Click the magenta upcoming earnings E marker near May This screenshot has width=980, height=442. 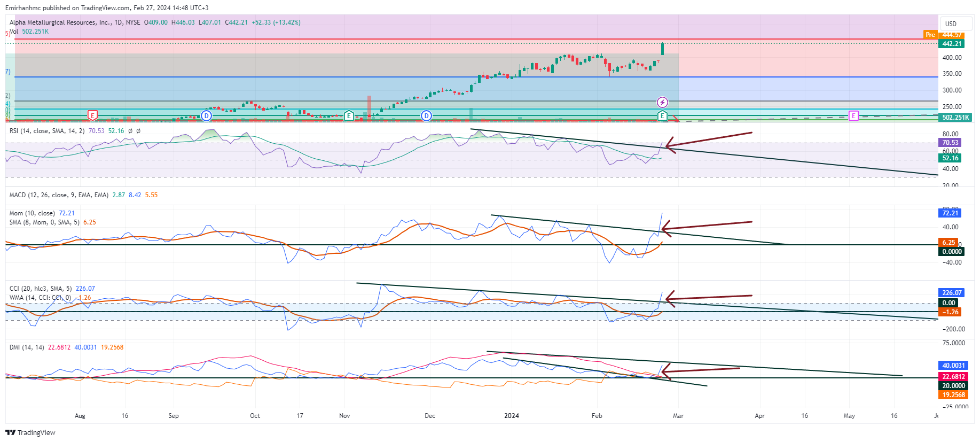(x=853, y=115)
